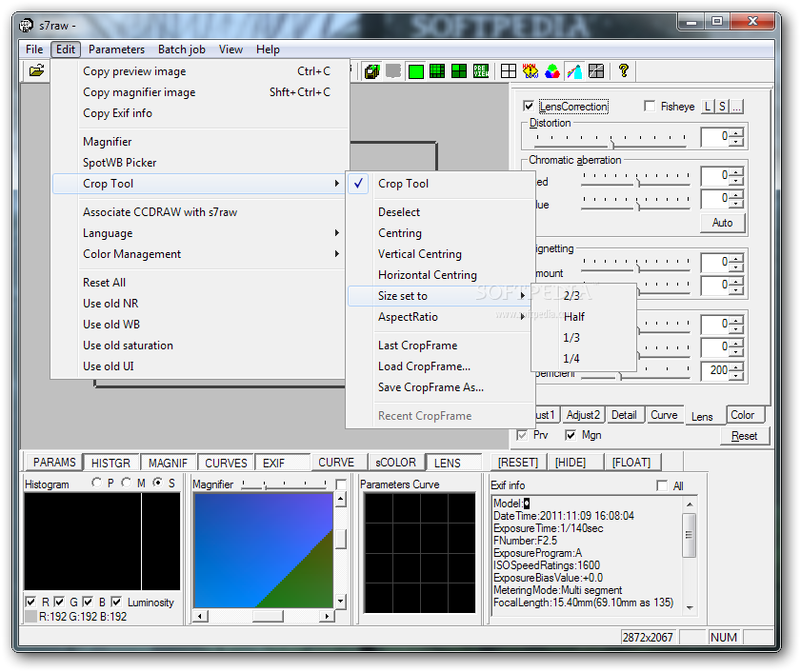
Task: Click the HISTGR panel button
Action: coord(110,463)
